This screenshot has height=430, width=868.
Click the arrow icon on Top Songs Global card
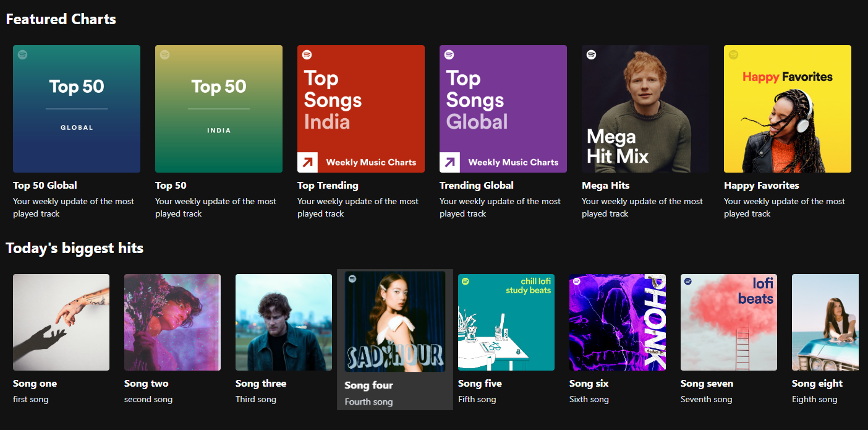click(x=449, y=162)
